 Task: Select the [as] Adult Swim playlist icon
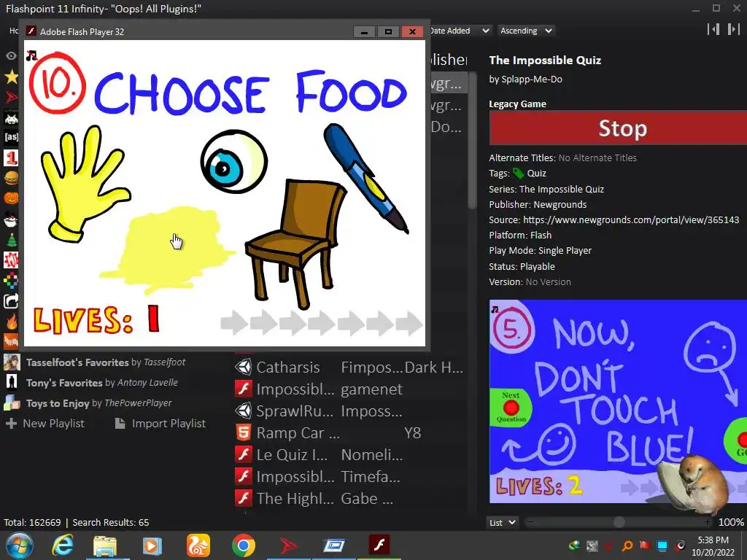coord(11,138)
